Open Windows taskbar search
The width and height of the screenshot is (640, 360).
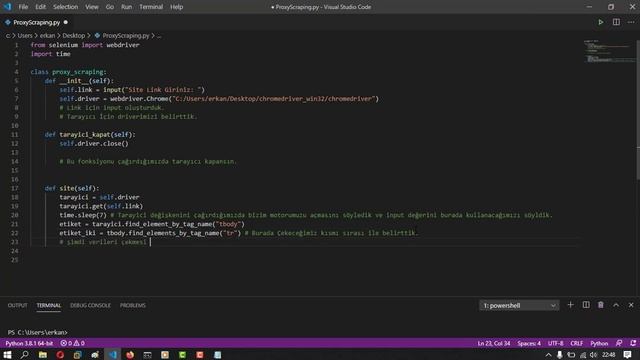tap(24, 355)
